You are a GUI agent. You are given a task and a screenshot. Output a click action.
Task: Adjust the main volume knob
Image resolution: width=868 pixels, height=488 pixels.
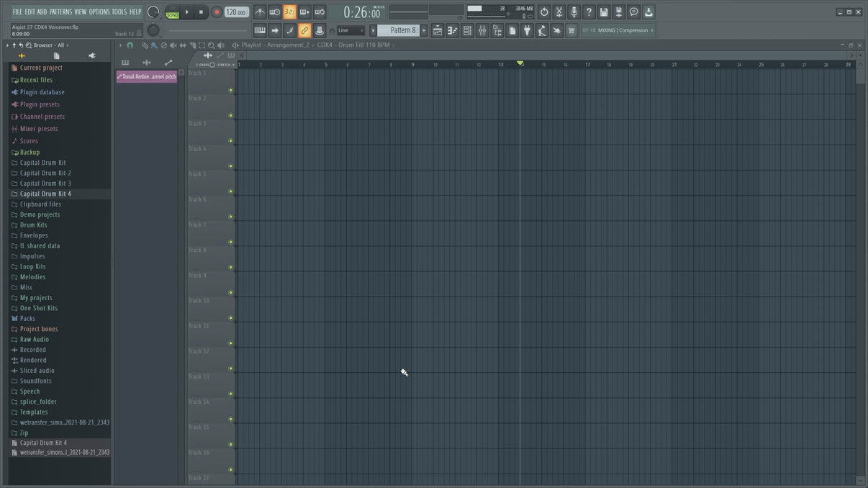click(x=153, y=12)
